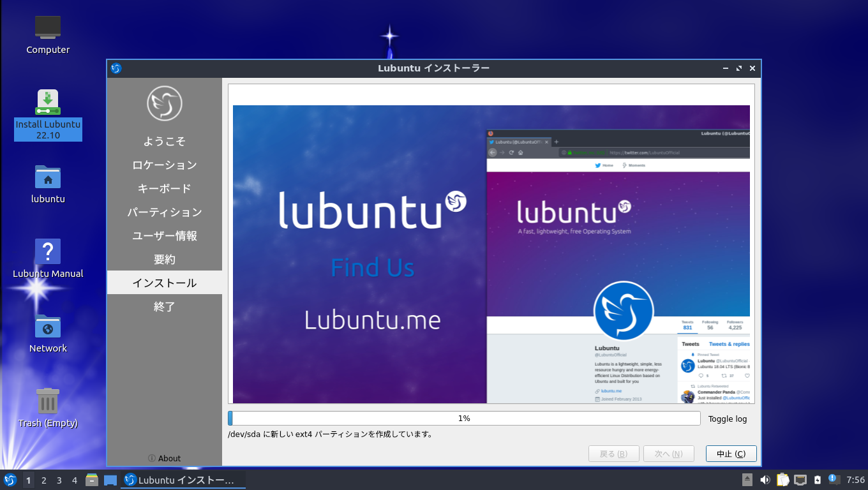The width and height of the screenshot is (868, 490).
Task: Switch to virtual desktop 3
Action: (59, 480)
